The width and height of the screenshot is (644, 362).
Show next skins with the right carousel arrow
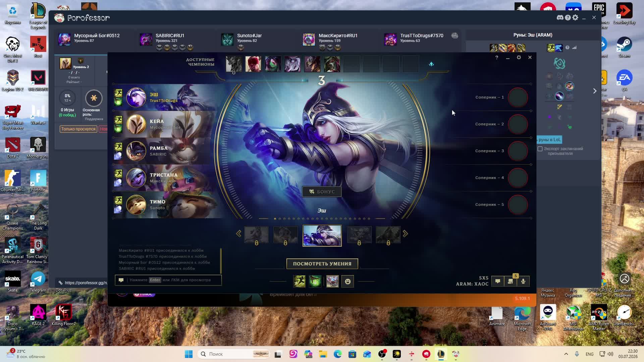coord(405,234)
